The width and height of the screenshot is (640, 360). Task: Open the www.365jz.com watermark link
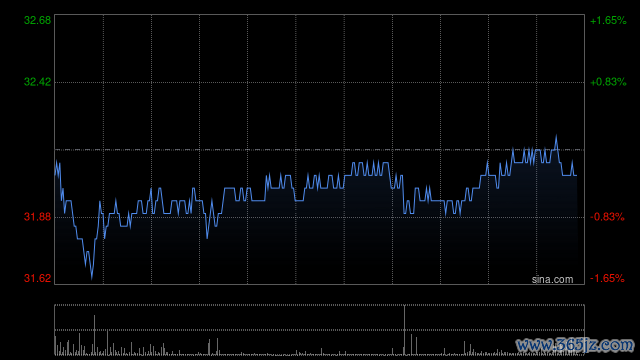tap(575, 345)
